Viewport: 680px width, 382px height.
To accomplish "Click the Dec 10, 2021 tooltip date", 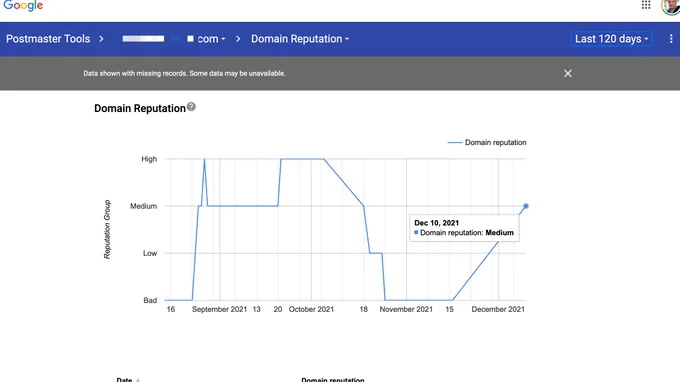I will pyautogui.click(x=436, y=223).
